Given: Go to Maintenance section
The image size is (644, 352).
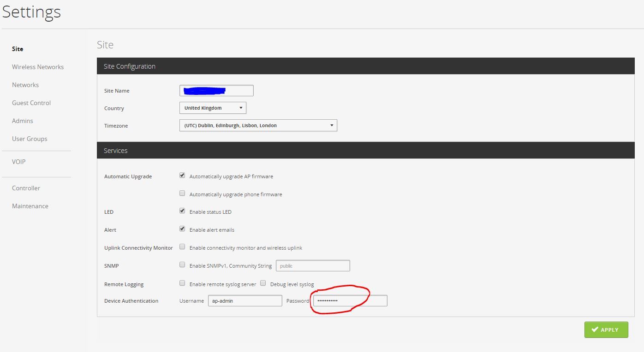Looking at the screenshot, I should point(30,206).
